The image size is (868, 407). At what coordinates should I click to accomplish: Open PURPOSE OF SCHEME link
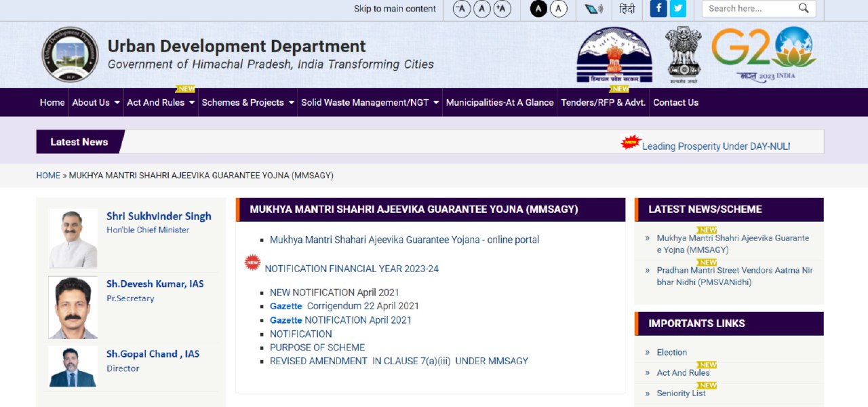(x=317, y=347)
